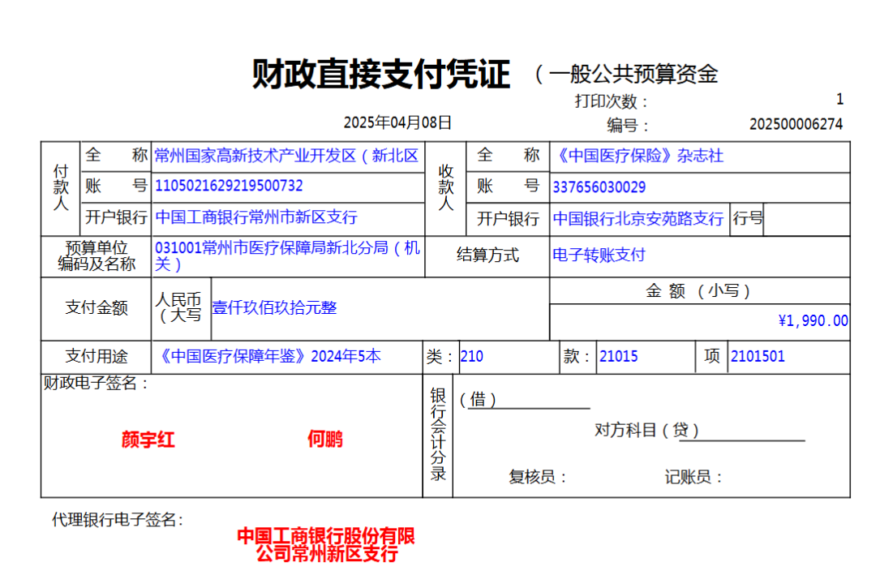Click the 复核员： label
The width and height of the screenshot is (880, 588).
[538, 477]
